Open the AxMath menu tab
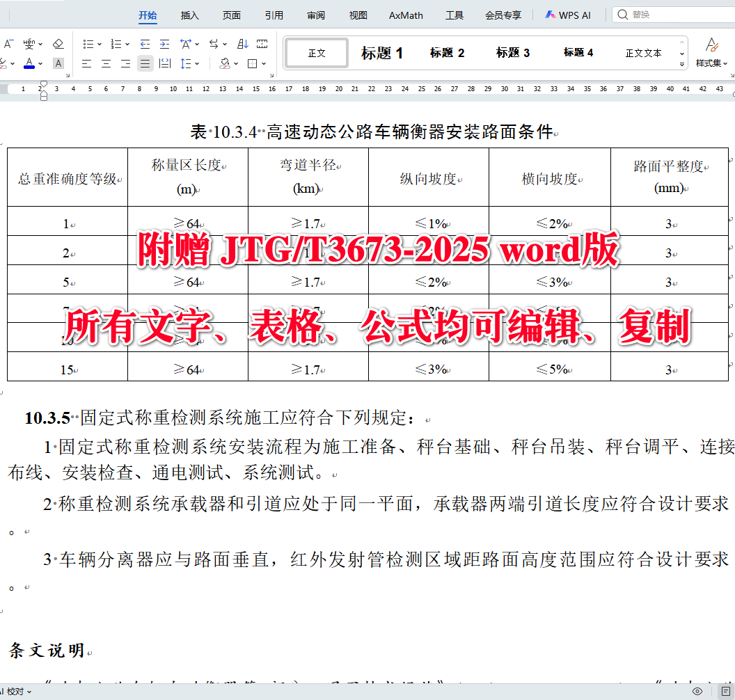Image resolution: width=735 pixels, height=700 pixels. [x=406, y=15]
